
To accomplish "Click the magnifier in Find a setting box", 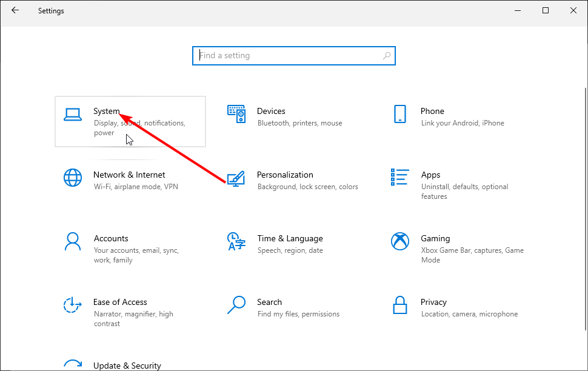I will pos(387,56).
